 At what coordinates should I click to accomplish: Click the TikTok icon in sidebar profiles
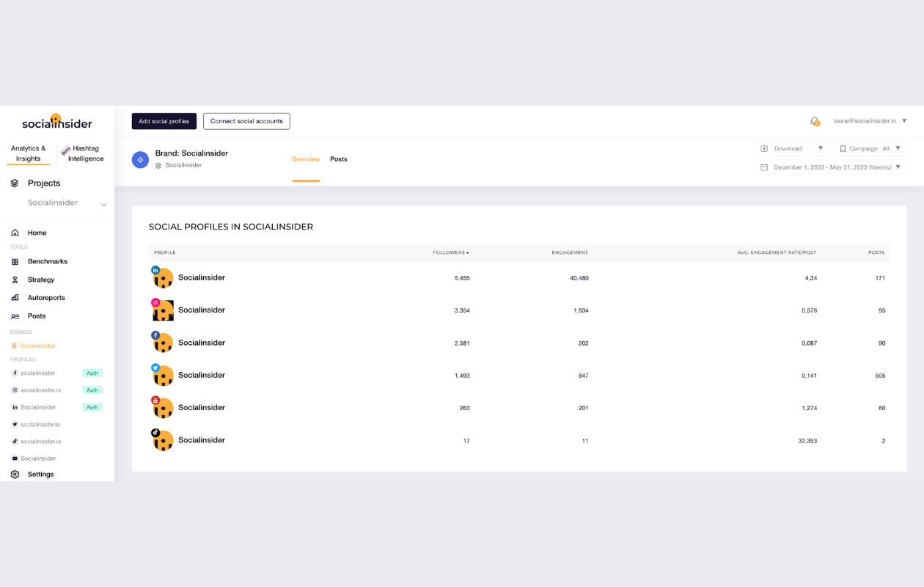pyautogui.click(x=15, y=442)
